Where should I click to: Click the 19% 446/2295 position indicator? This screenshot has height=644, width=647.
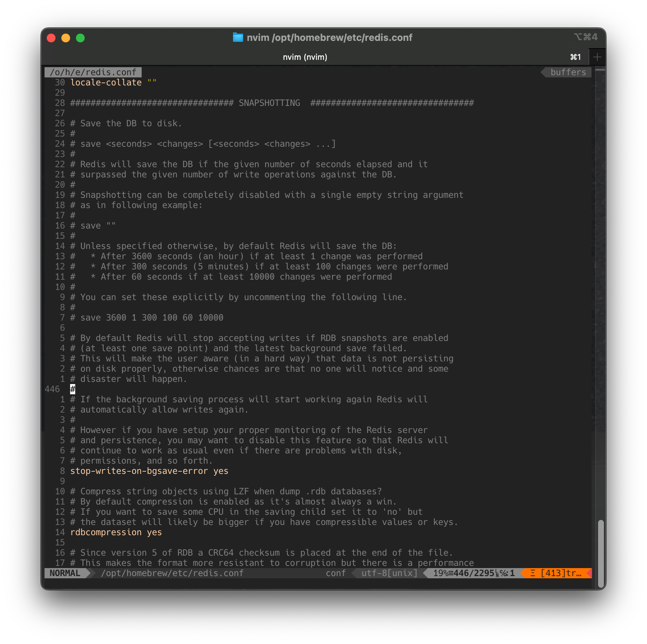474,573
